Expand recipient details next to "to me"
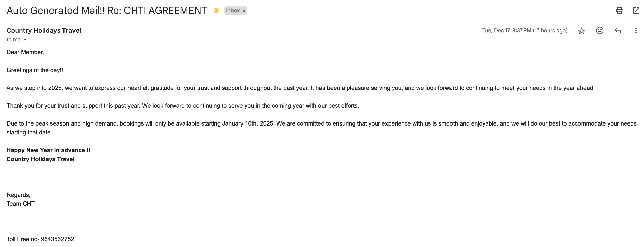Viewport: 644px width, 247px height. pos(25,40)
